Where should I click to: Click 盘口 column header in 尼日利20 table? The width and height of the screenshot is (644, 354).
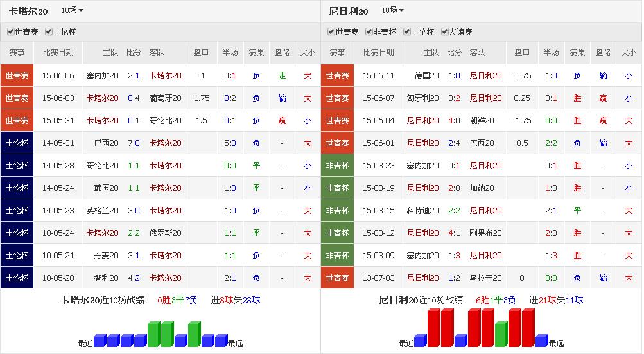pos(523,53)
